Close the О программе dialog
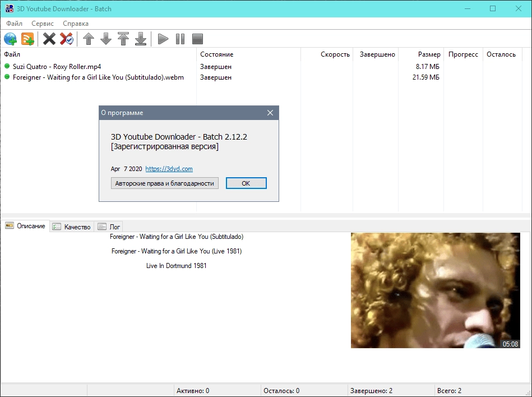The width and height of the screenshot is (532, 397). pyautogui.click(x=270, y=113)
